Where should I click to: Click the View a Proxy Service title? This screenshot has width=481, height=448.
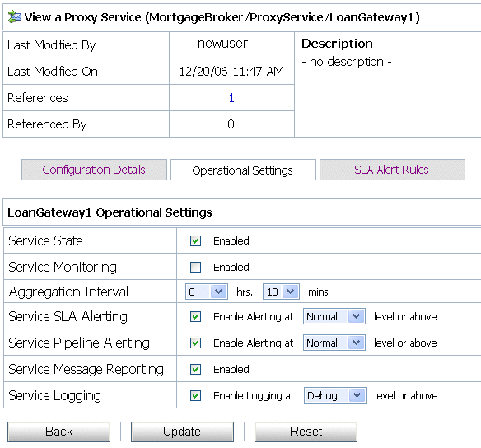click(222, 17)
